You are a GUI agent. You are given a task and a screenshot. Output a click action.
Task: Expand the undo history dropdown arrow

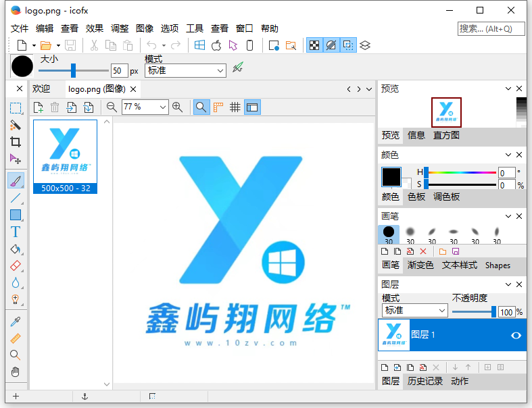point(164,45)
